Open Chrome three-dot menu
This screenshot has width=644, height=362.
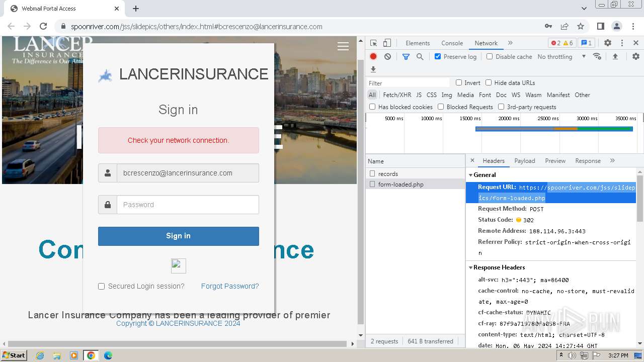click(633, 26)
